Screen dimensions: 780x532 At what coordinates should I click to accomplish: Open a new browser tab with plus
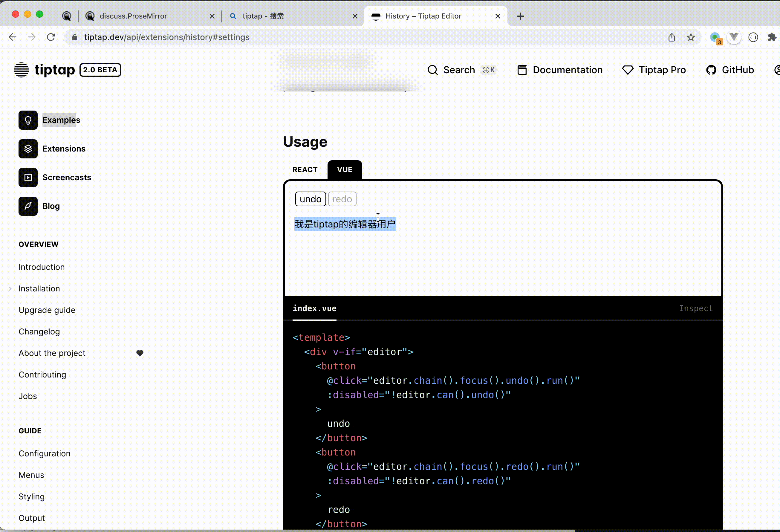(x=521, y=16)
